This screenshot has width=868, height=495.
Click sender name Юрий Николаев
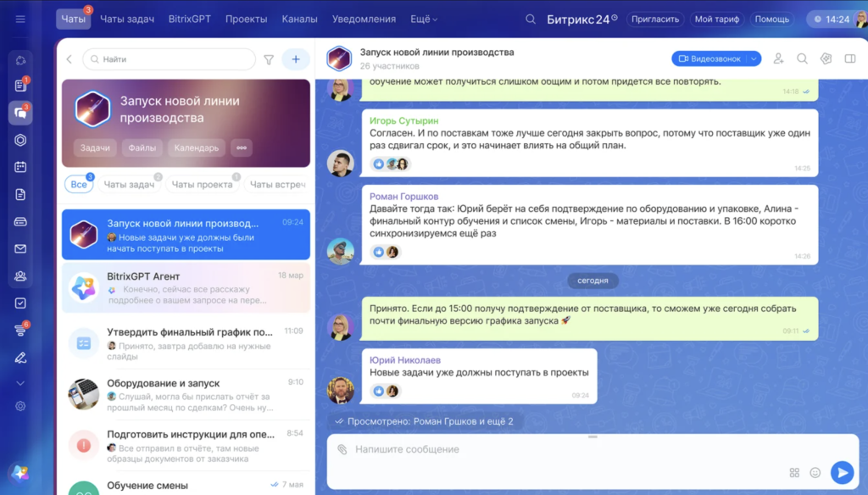(404, 360)
